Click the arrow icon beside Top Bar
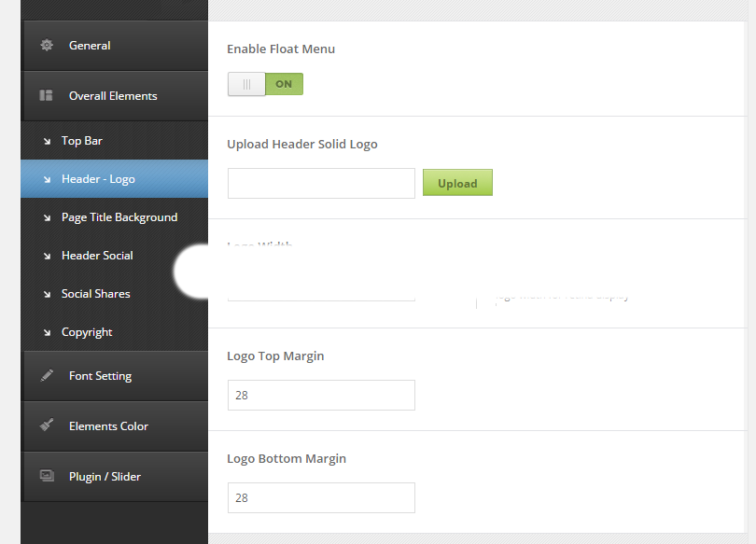 pos(47,142)
